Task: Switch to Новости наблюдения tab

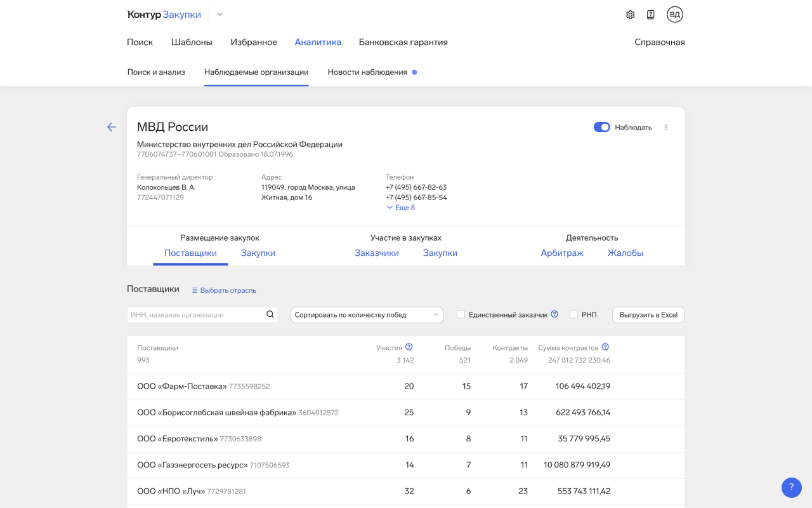Action: pyautogui.click(x=367, y=72)
